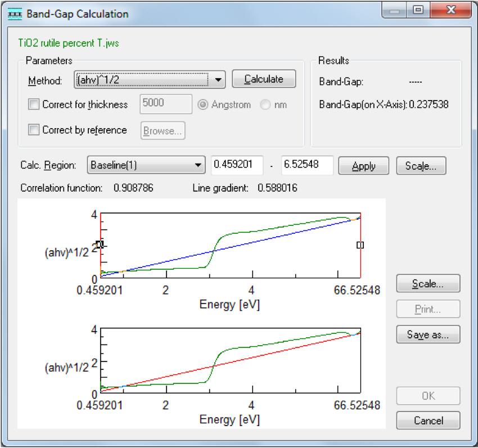478x448 pixels.
Task: Enable Correct for thickness
Action: (34, 105)
